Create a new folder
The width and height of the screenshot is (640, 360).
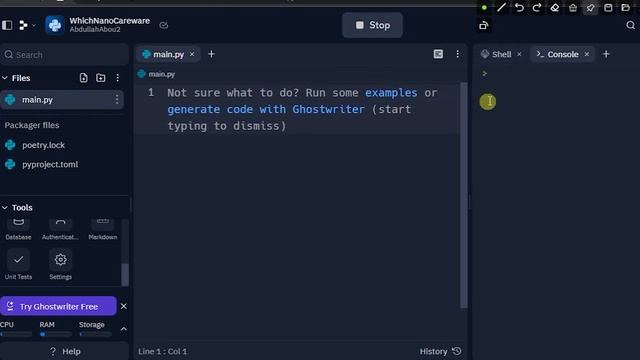click(x=100, y=78)
